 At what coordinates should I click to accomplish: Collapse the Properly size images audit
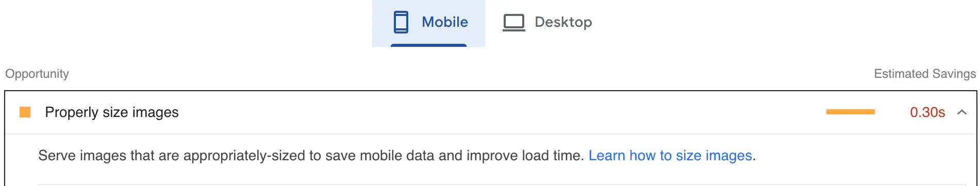point(962,112)
